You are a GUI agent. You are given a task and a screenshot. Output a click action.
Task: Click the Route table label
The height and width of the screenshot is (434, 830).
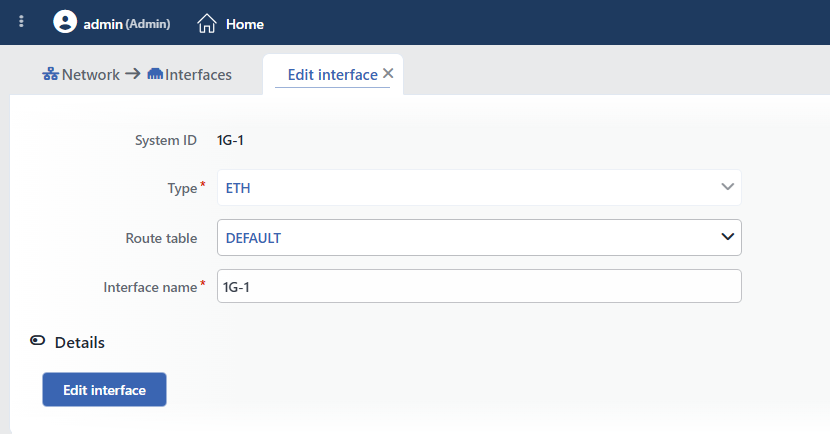point(161,238)
